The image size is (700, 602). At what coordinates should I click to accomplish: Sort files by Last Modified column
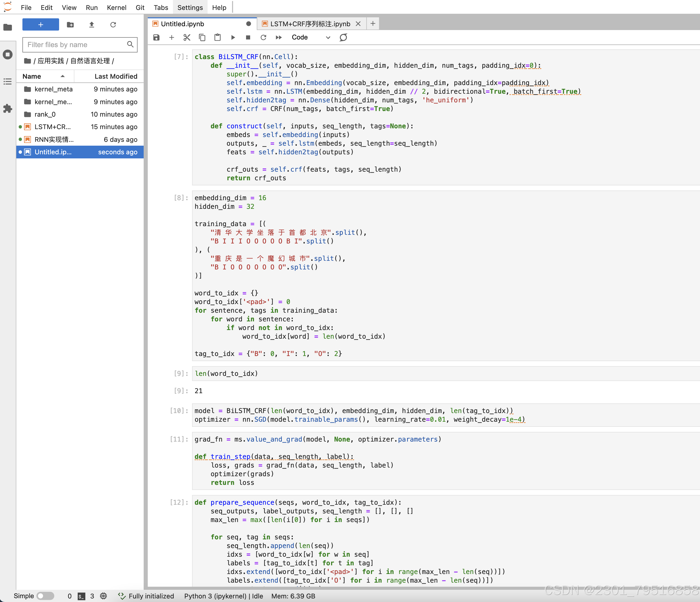tap(116, 76)
